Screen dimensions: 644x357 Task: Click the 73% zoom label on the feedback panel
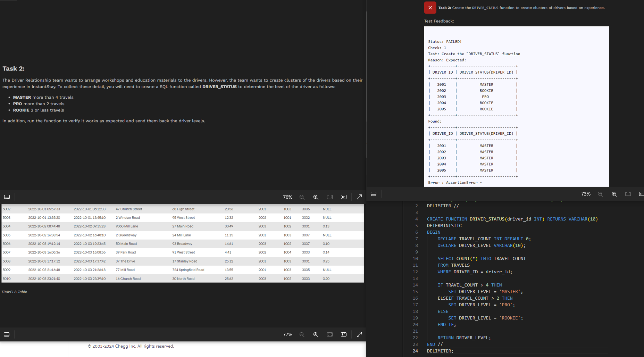[586, 194]
